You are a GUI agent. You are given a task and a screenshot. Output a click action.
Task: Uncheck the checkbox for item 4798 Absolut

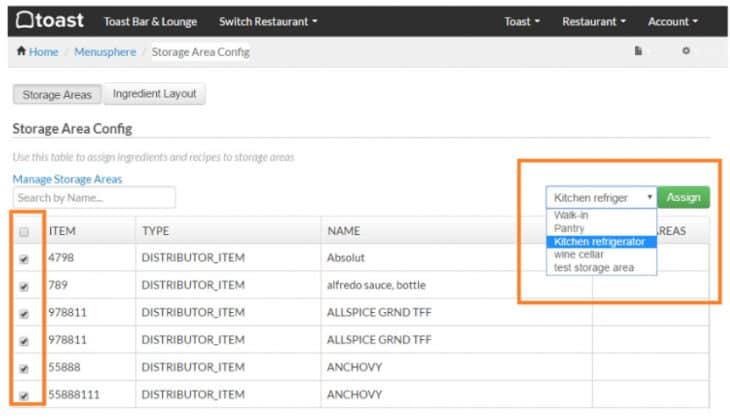point(24,259)
